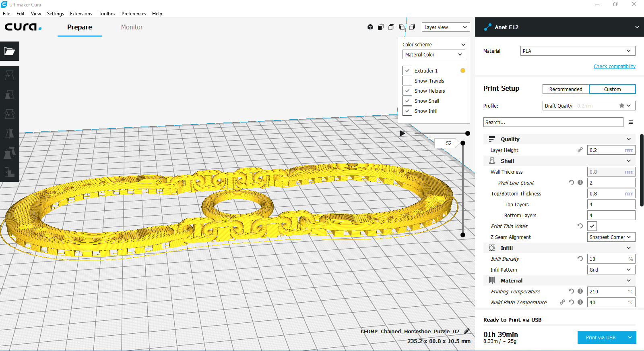This screenshot has height=351, width=644.
Task: Show info for Build Plate Temperature
Action: 580,302
